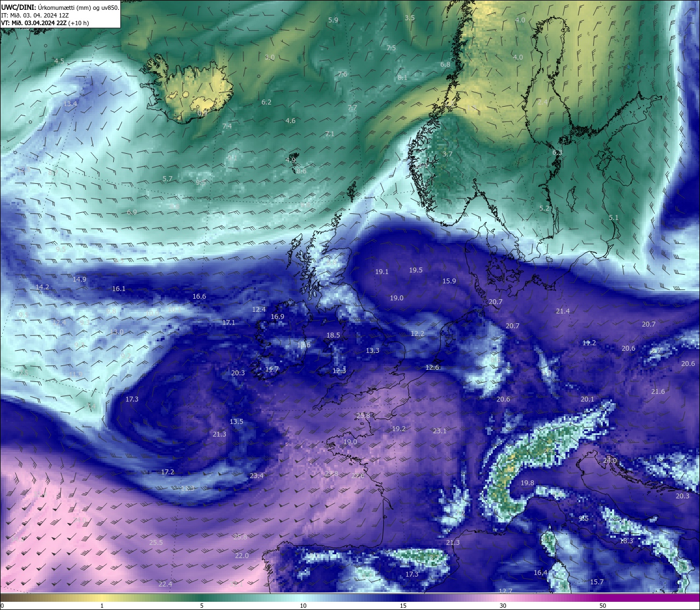Click the 4.5 value northwest of Iceland
Image resolution: width=700 pixels, height=610 pixels.
59,61
